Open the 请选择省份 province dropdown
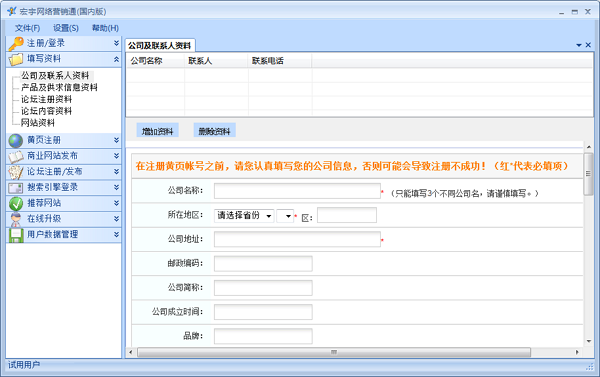This screenshot has height=377, width=600. [x=244, y=216]
